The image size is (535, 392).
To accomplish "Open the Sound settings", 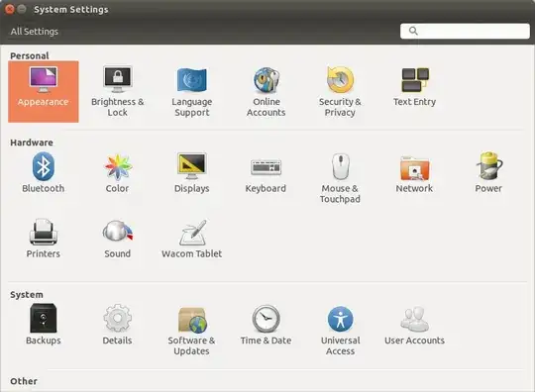I will (x=117, y=239).
